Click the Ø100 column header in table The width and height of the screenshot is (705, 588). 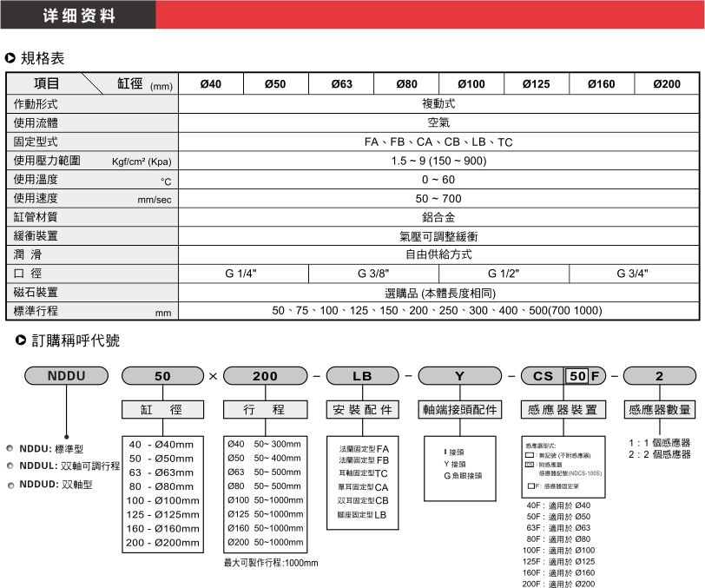(x=471, y=84)
